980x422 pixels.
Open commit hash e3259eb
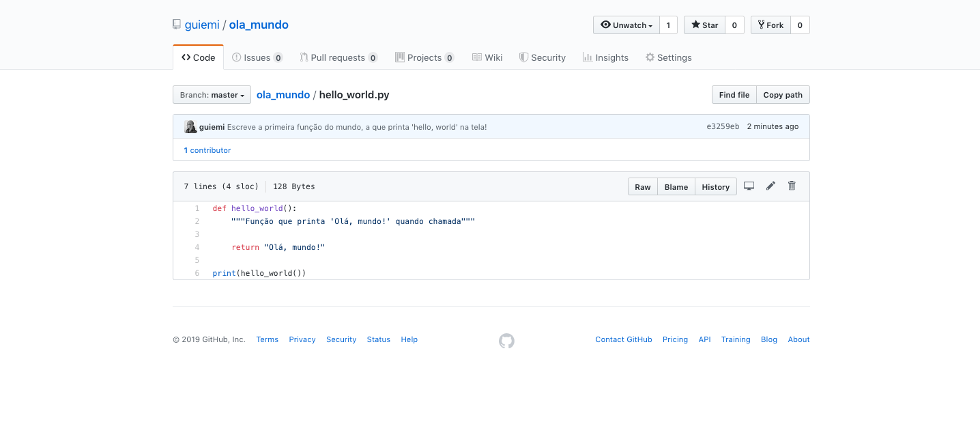723,127
